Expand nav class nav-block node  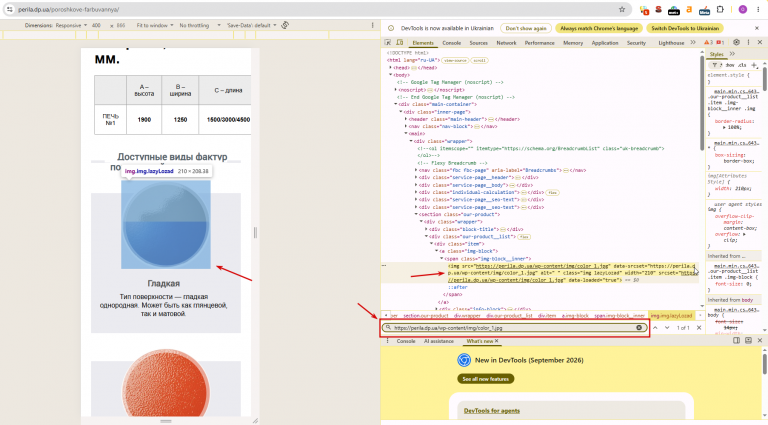click(x=406, y=126)
